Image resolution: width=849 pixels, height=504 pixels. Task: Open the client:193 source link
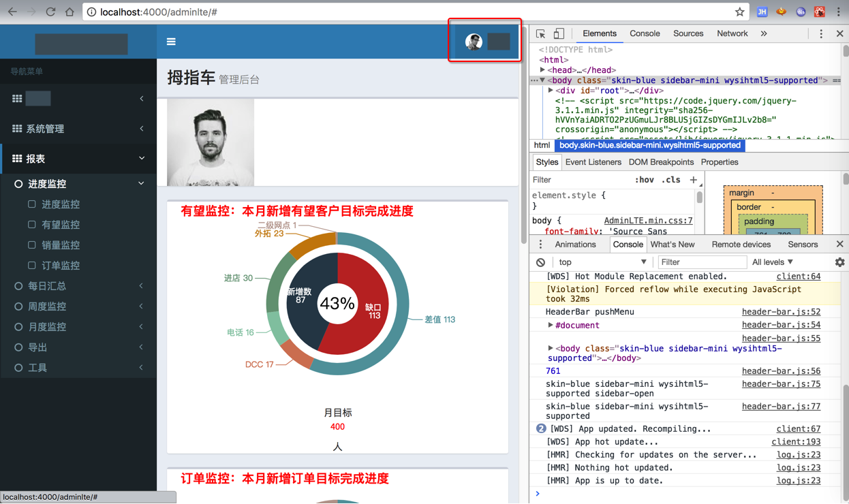click(x=796, y=442)
